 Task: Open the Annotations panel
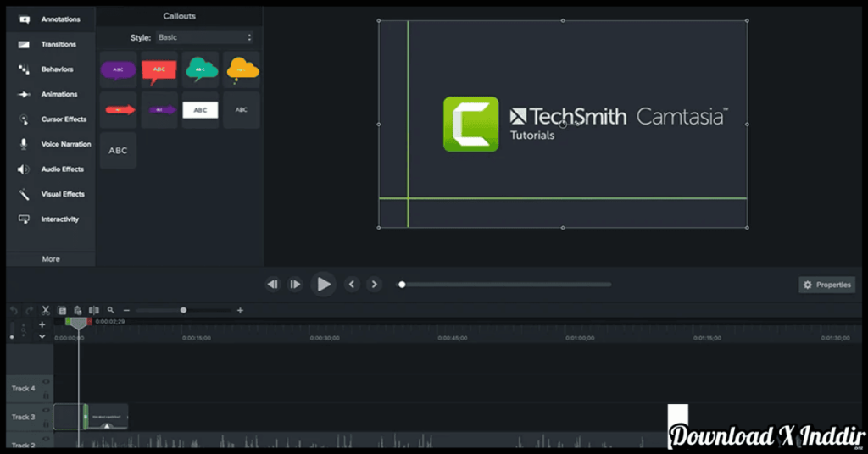[x=50, y=19]
